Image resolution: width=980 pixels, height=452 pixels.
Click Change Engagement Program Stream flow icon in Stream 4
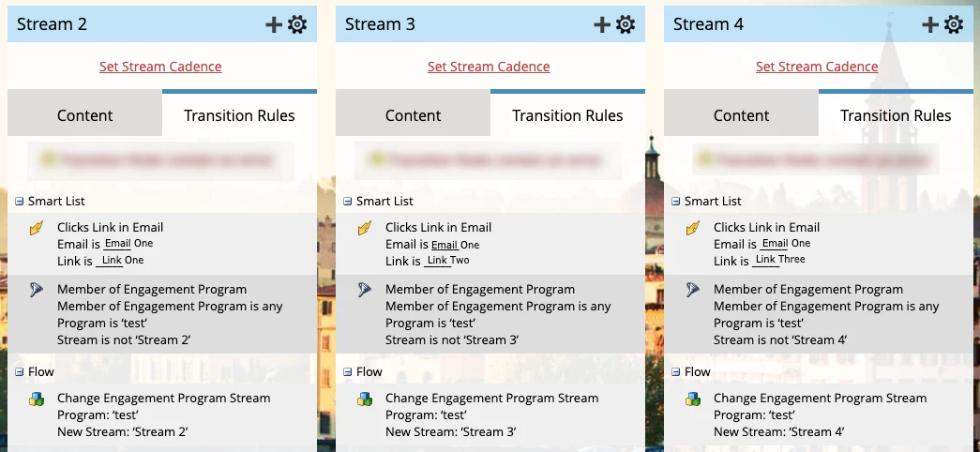[x=693, y=399]
